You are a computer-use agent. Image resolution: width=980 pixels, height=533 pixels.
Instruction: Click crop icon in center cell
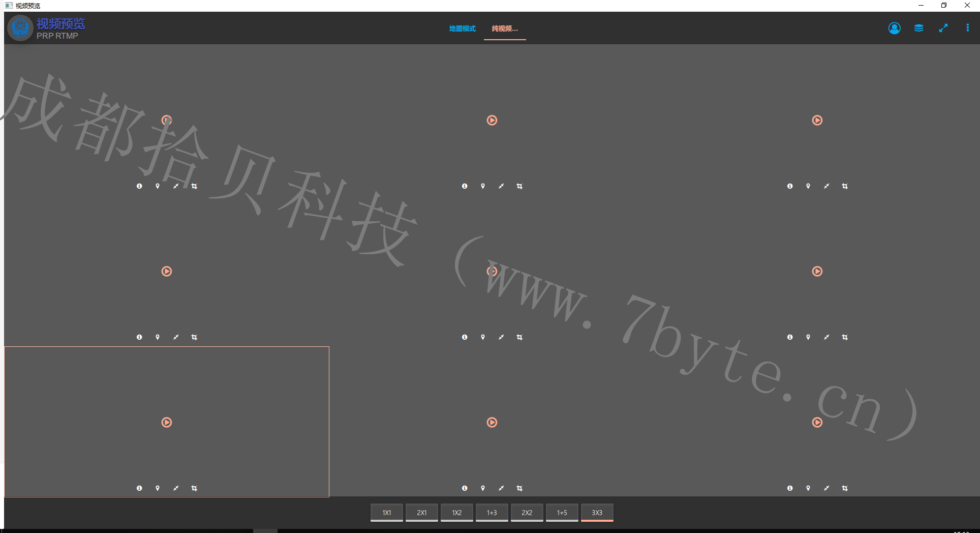tap(519, 337)
